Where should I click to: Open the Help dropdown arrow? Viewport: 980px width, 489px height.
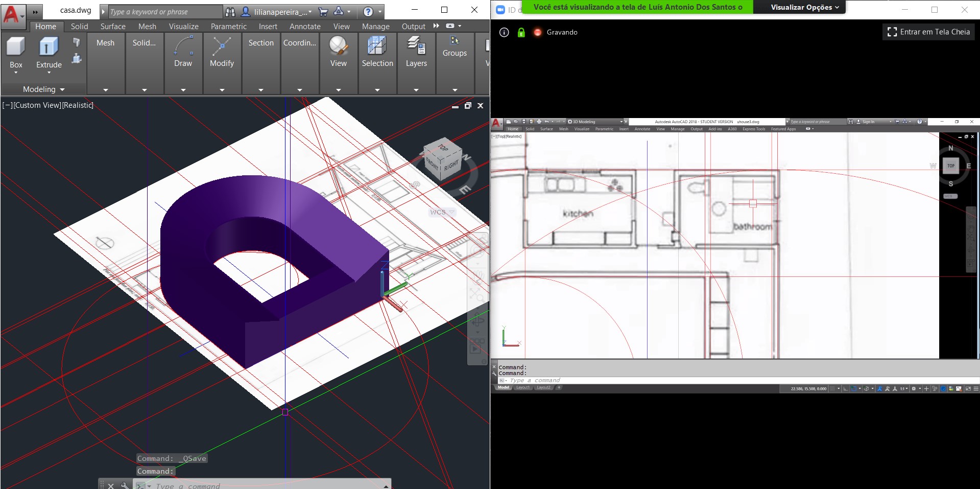pyautogui.click(x=379, y=12)
